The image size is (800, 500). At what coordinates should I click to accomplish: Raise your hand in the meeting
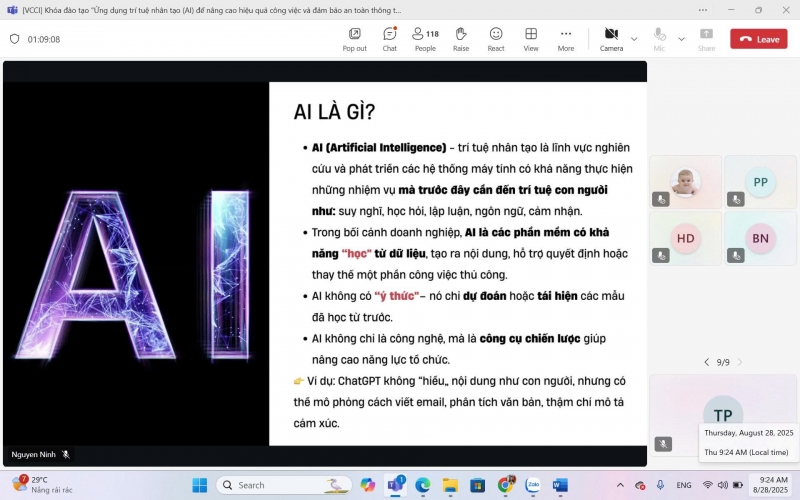click(x=460, y=38)
